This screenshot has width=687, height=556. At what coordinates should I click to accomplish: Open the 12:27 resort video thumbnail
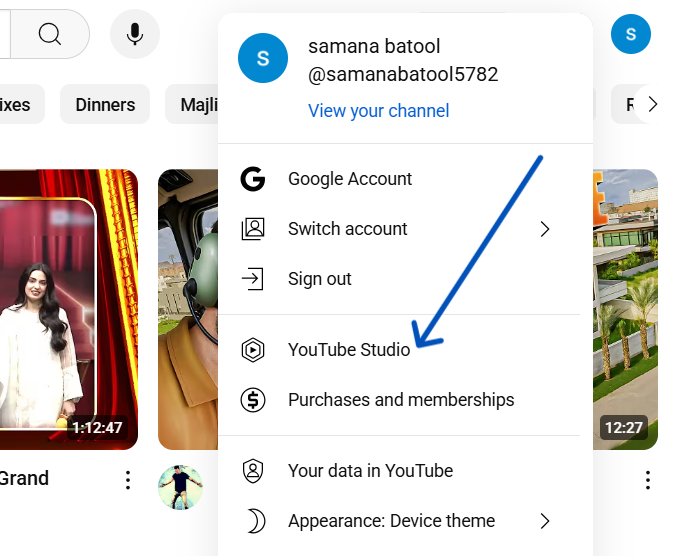coord(626,309)
